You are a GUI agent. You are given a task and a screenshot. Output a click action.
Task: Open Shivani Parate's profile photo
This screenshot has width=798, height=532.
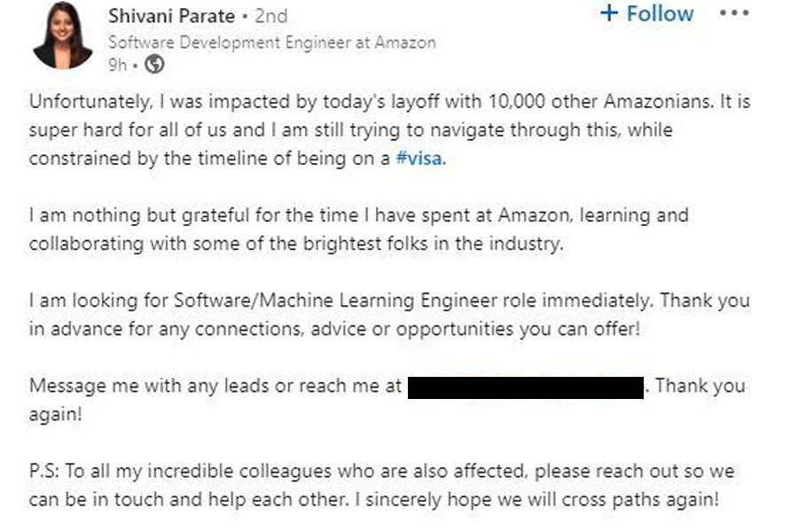tap(63, 35)
